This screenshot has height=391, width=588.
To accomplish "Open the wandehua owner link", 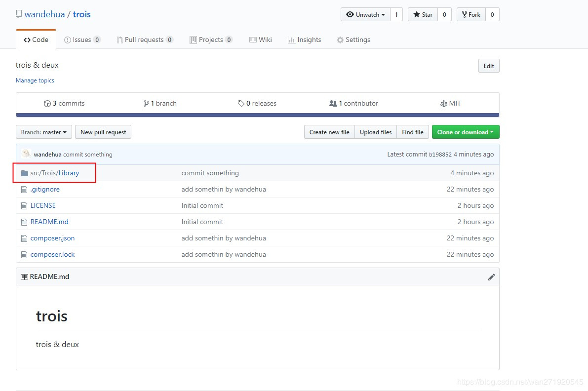I will [x=44, y=14].
